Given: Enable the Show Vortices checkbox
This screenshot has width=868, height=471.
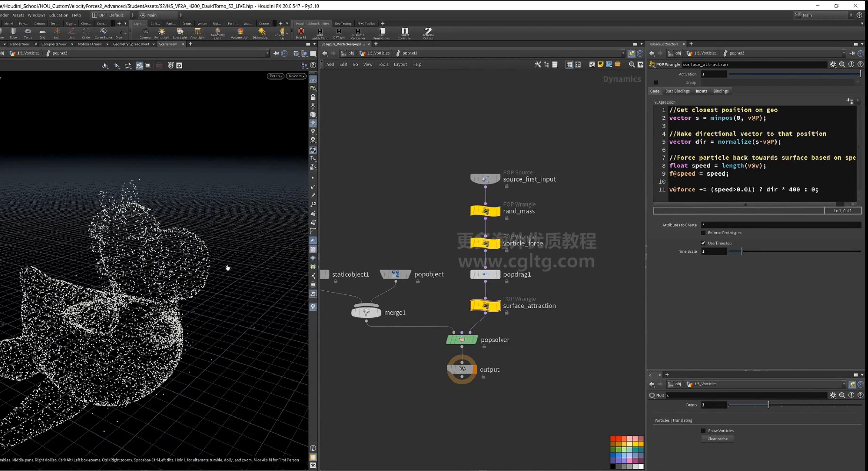Looking at the screenshot, I should coord(703,431).
